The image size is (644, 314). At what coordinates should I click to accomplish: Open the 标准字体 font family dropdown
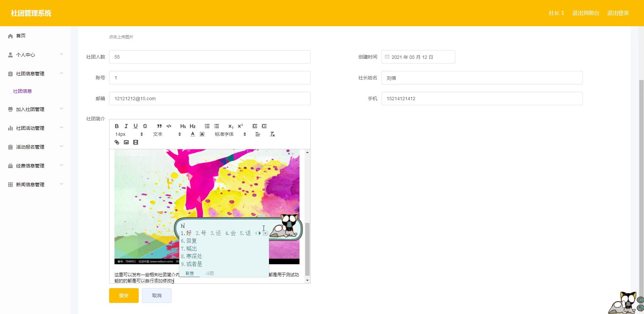[230, 134]
